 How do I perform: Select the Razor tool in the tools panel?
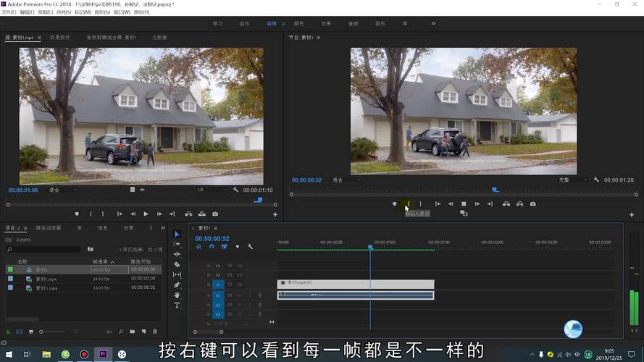tap(177, 265)
